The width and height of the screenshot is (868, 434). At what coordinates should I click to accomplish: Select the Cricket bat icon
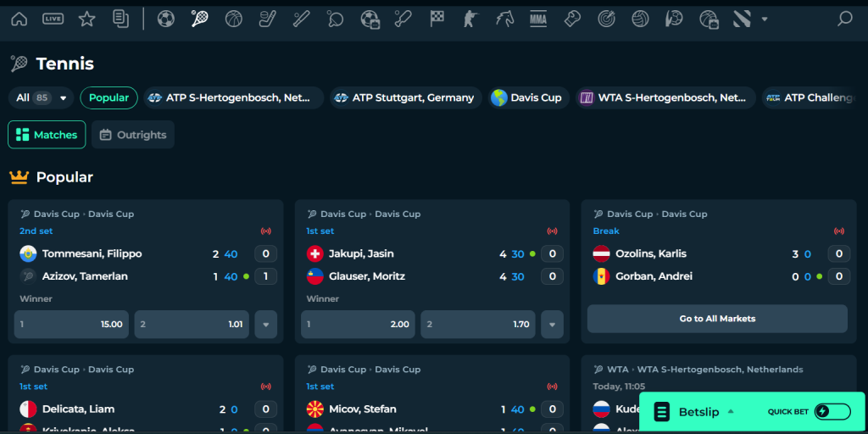click(403, 19)
